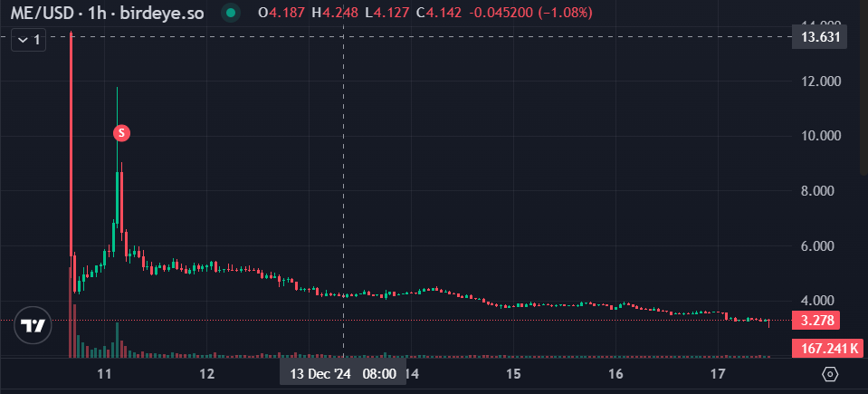Viewport: 868px width, 394px height.
Task: Click the red S sell marker
Action: tap(122, 133)
